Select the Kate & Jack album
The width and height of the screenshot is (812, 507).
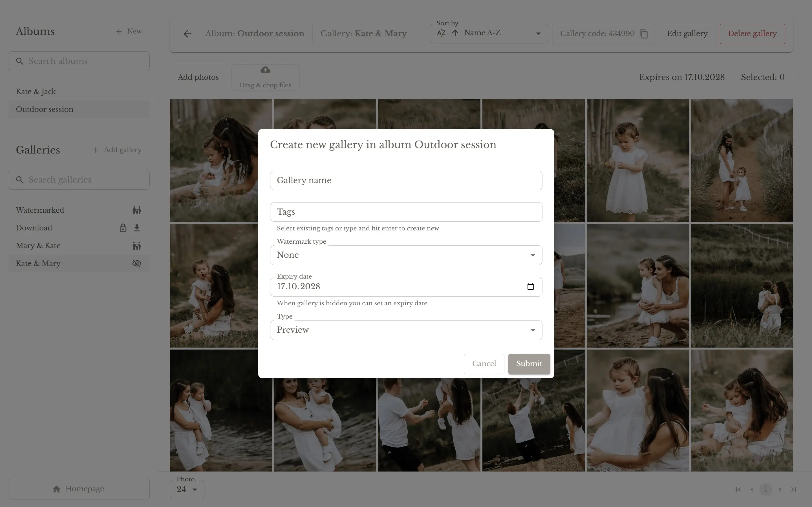pos(36,92)
